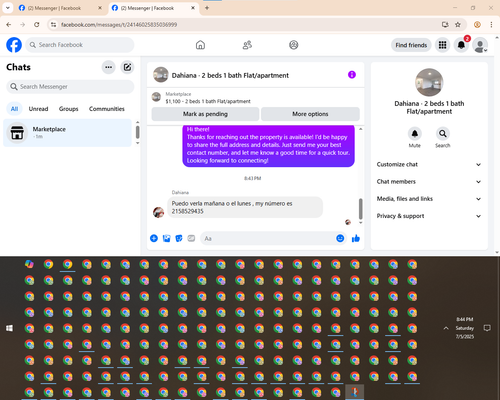Click the Find friends button
The width and height of the screenshot is (500, 400).
tap(411, 45)
